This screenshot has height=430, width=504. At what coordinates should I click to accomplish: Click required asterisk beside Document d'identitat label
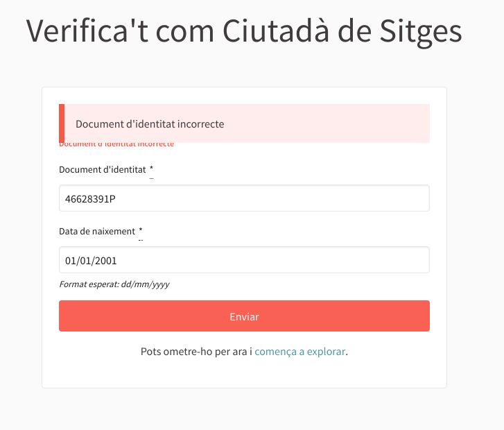[151, 169]
